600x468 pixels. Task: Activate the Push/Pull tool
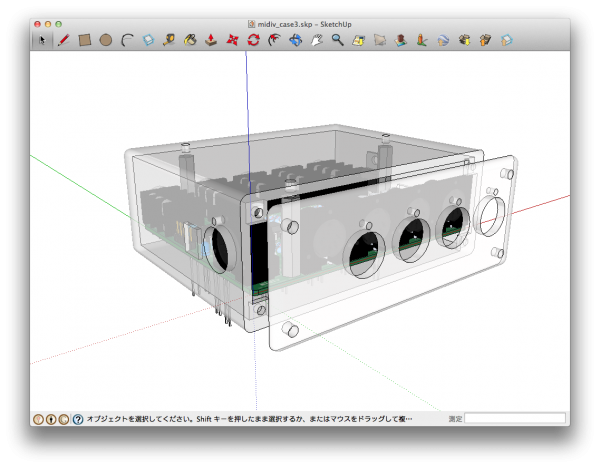[x=211, y=41]
